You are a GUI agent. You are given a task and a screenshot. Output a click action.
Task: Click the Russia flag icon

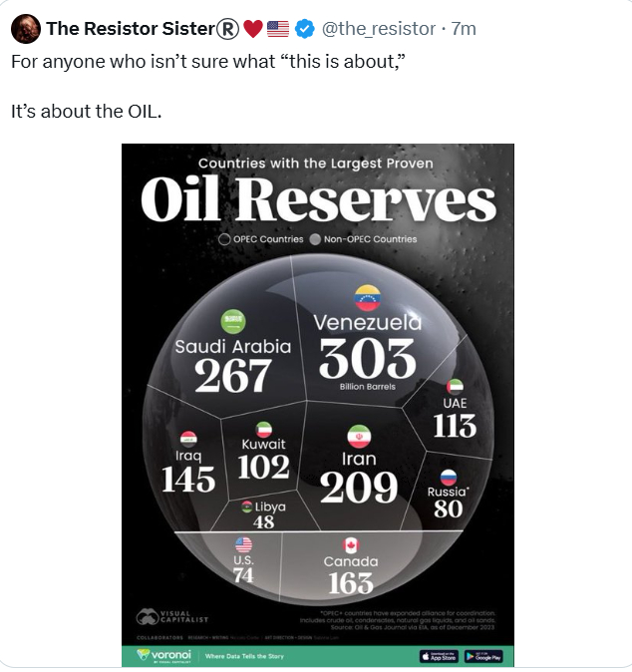pyautogui.click(x=449, y=478)
